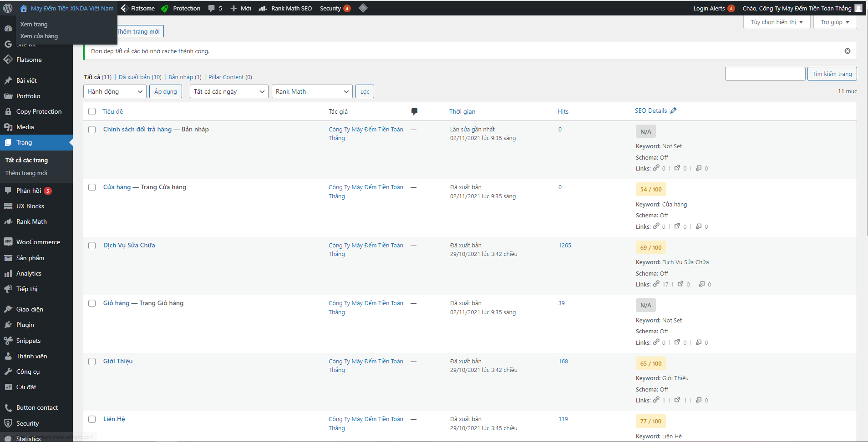The height and width of the screenshot is (442, 868).
Task: Click the user avatar in the top right
Action: [858, 8]
